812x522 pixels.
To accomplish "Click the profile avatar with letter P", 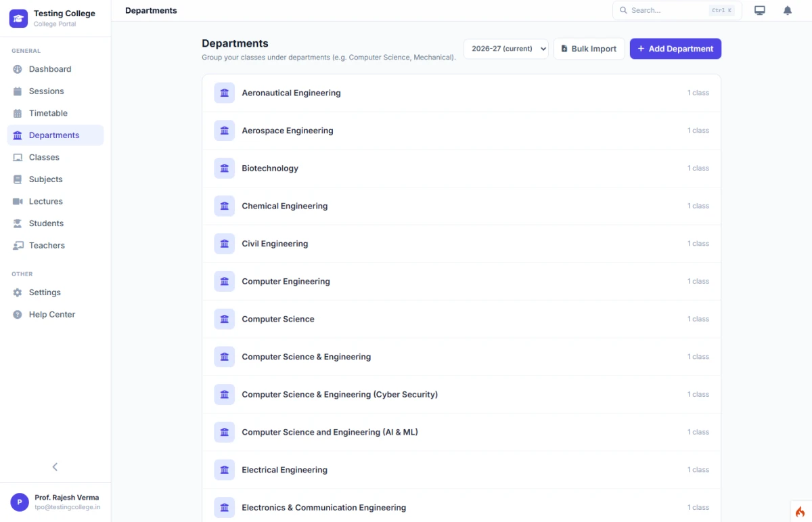I will [x=20, y=502].
